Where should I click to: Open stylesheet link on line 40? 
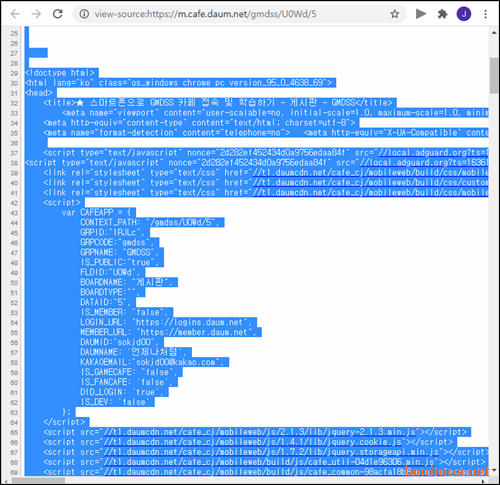[370, 183]
